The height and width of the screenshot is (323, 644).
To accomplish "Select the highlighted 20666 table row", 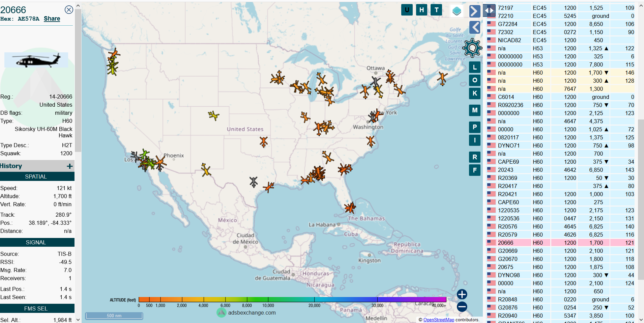I will pos(560,243).
